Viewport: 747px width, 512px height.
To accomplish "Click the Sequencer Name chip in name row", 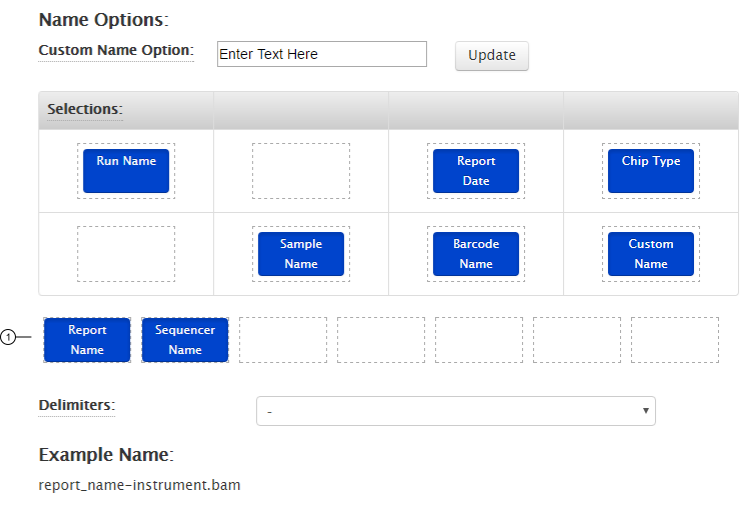I will click(x=185, y=340).
